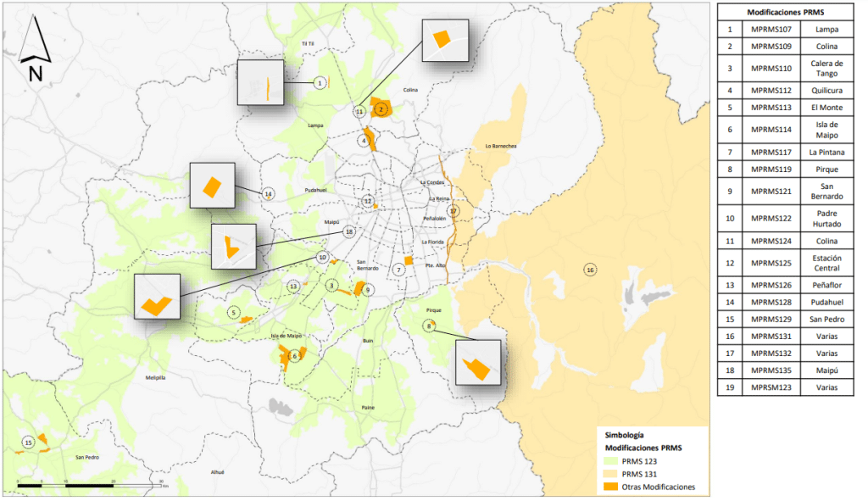Click circled marker number 7 near La Florida
The width and height of the screenshot is (868, 501).
tap(398, 270)
